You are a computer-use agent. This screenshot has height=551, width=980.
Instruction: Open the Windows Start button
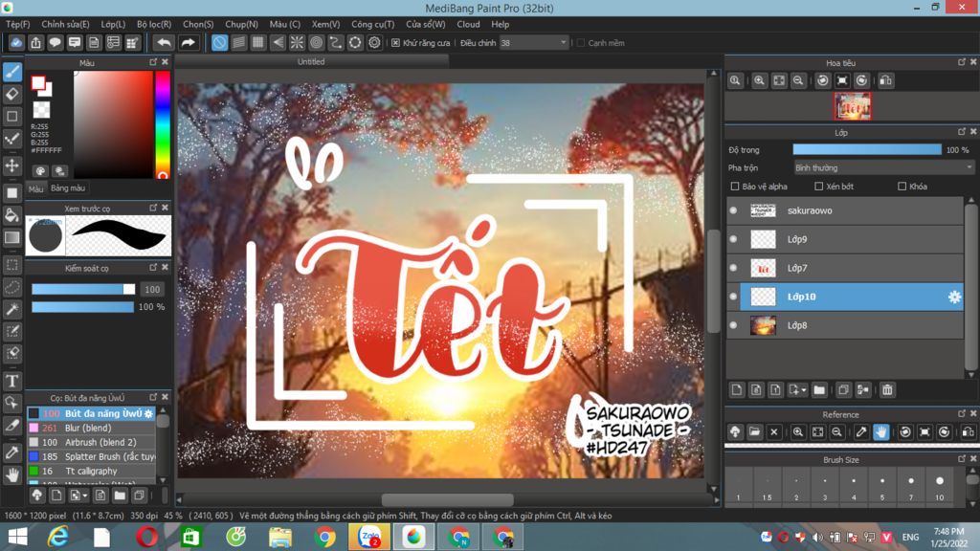click(x=17, y=537)
